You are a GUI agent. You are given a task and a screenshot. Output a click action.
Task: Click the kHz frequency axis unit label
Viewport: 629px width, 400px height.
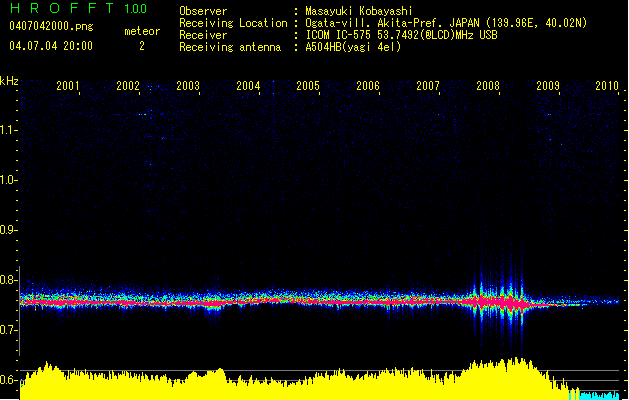coord(9,81)
